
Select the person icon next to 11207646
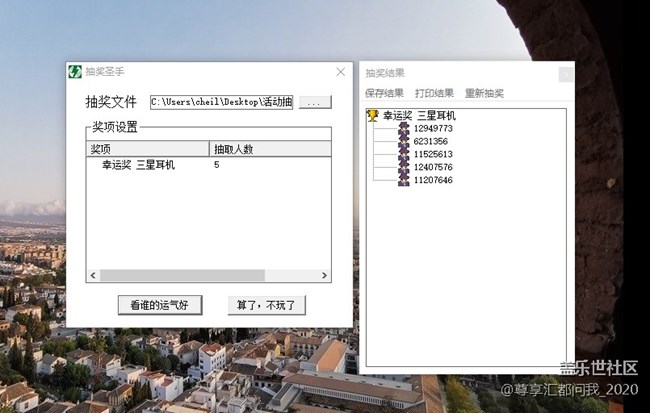coord(404,180)
